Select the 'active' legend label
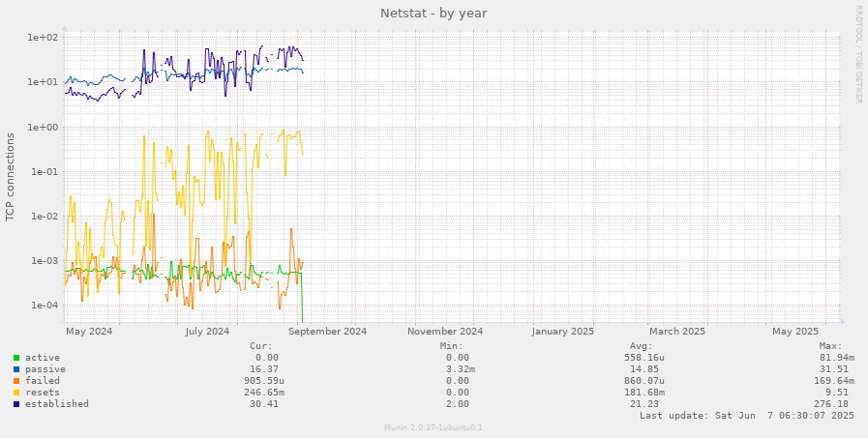This screenshot has height=438, width=868. (x=42, y=358)
